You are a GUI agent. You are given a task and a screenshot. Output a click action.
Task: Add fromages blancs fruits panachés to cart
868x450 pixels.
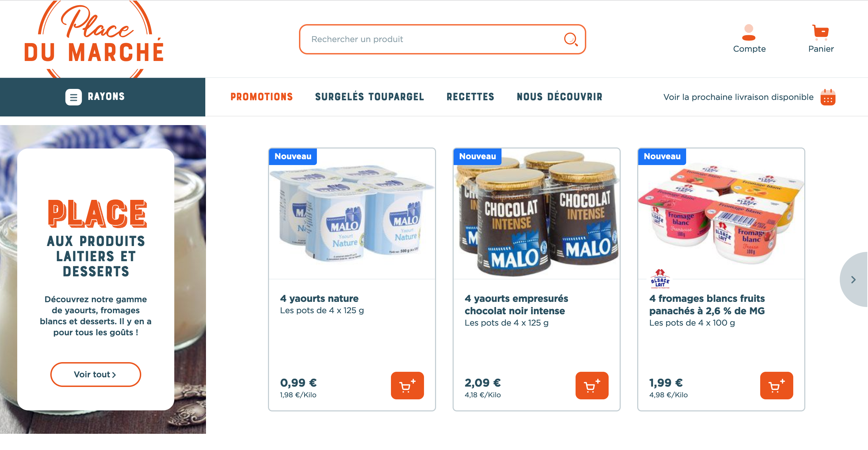coord(776,386)
